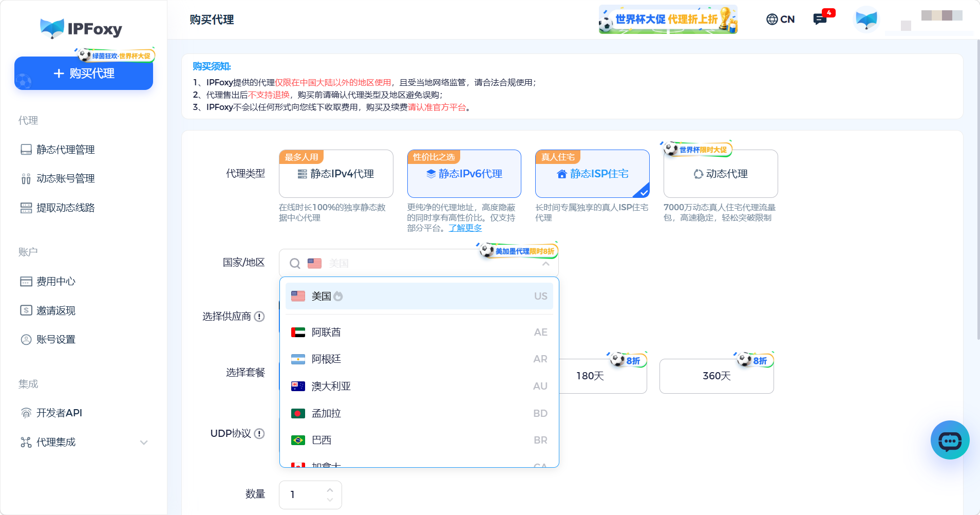
Task: Click the 静态代理管理 monitor icon
Action: pyautogui.click(x=26, y=150)
